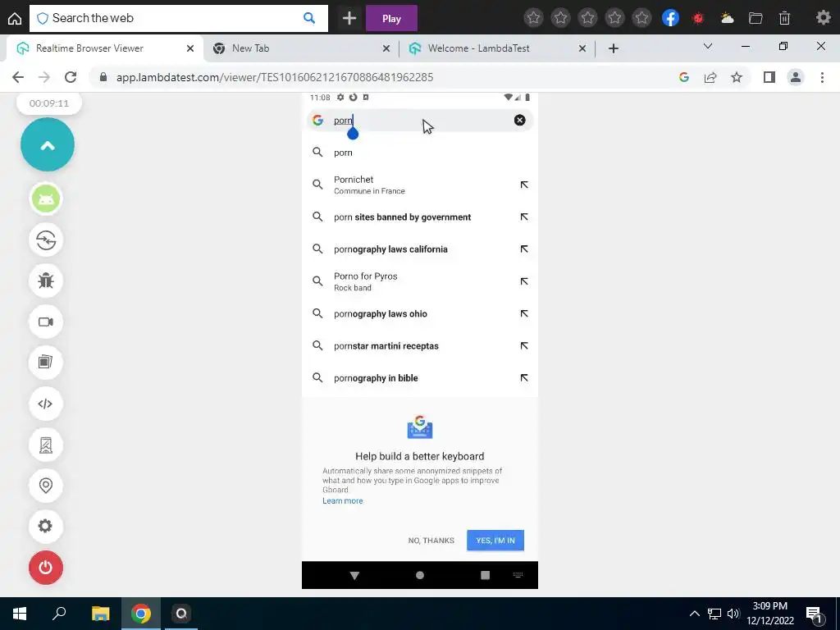Click the purple Play button
The width and height of the screenshot is (840, 630).
pyautogui.click(x=391, y=18)
